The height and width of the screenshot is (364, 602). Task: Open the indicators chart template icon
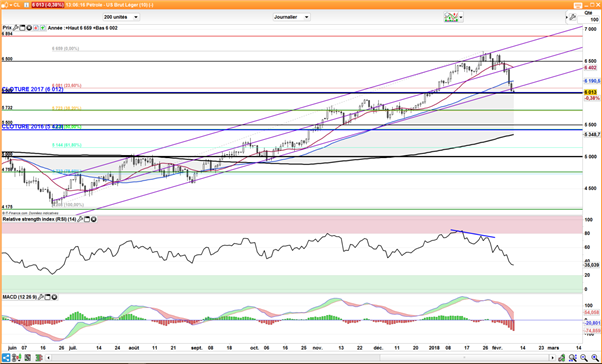point(451,17)
